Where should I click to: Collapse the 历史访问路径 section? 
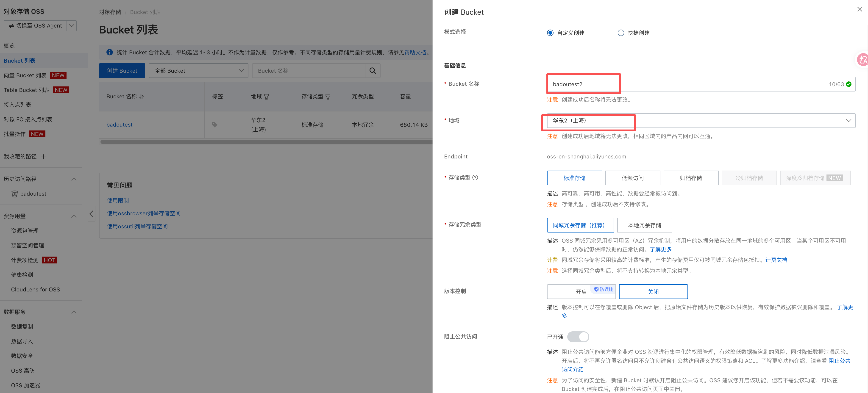point(74,179)
